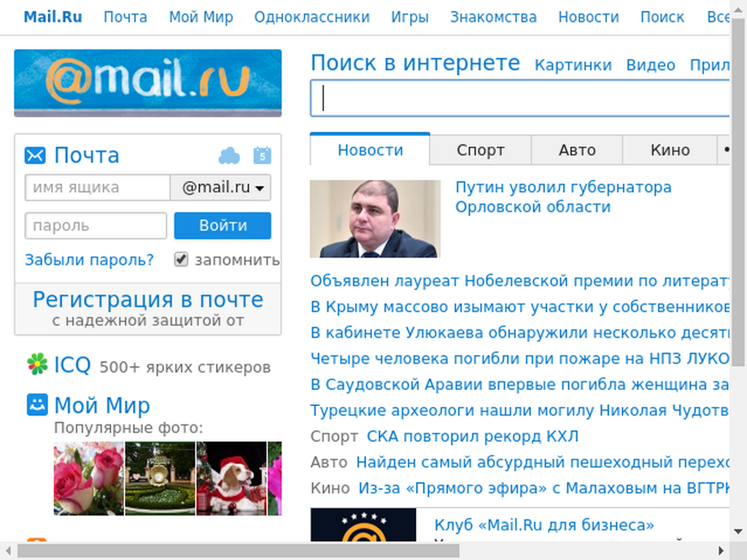The image size is (747, 560).
Task: Click the Спорт category label in news list
Action: [334, 436]
